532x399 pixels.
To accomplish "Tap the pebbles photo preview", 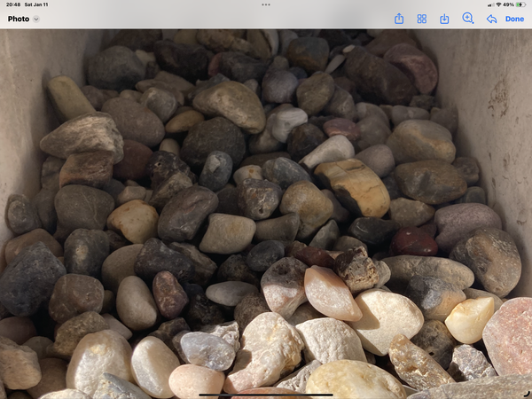I will pos(266,214).
